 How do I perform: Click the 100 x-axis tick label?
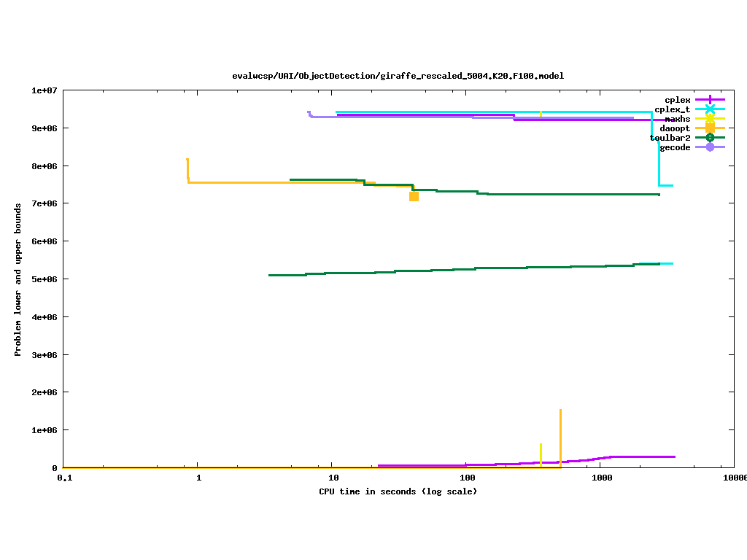[467, 478]
